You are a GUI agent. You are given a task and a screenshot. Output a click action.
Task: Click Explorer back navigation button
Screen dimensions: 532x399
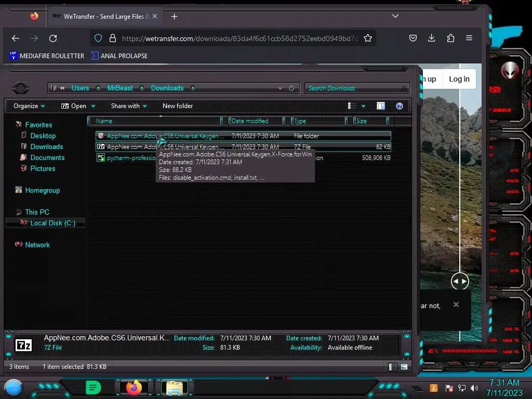coord(21,88)
